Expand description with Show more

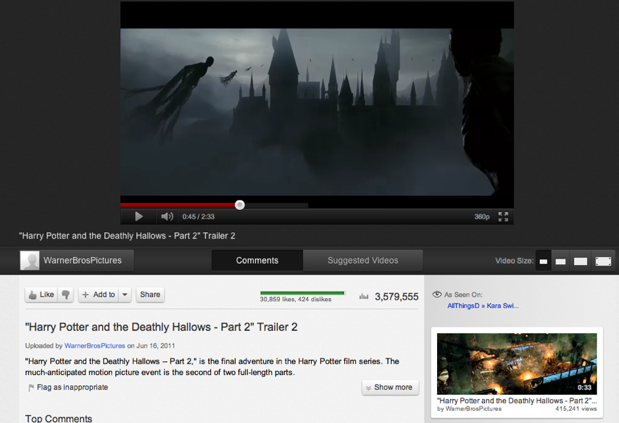390,387
